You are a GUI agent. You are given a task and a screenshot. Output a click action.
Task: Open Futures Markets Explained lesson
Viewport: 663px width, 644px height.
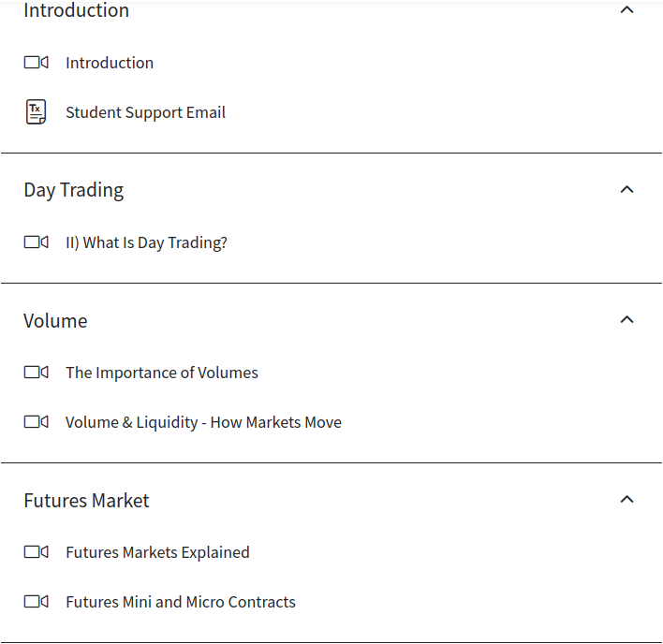[157, 552]
